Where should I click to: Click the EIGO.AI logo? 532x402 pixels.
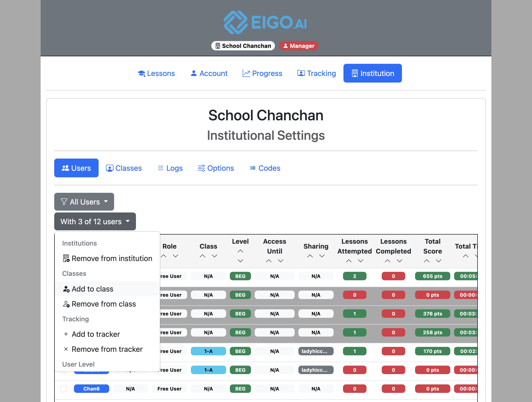coord(266,22)
